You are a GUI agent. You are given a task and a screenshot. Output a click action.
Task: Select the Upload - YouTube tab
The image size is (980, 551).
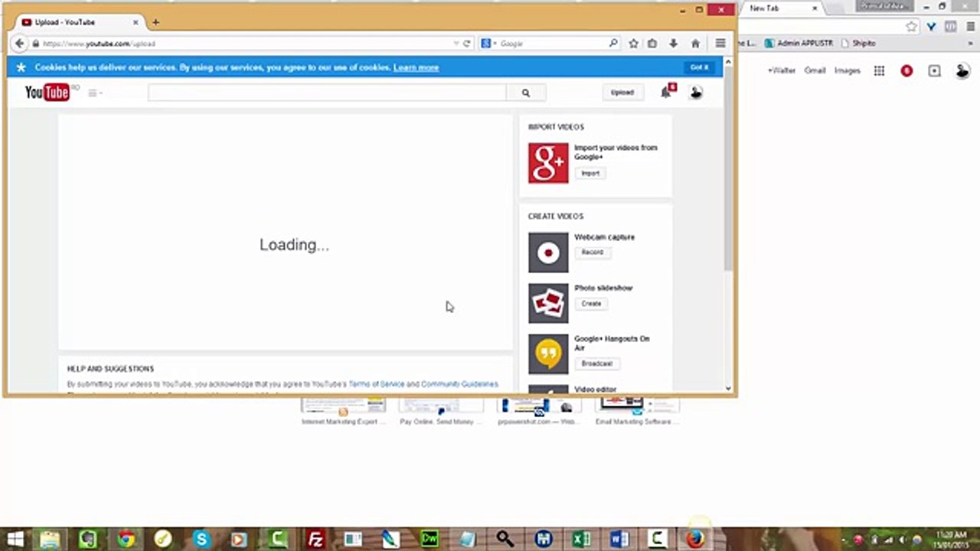coord(80,22)
